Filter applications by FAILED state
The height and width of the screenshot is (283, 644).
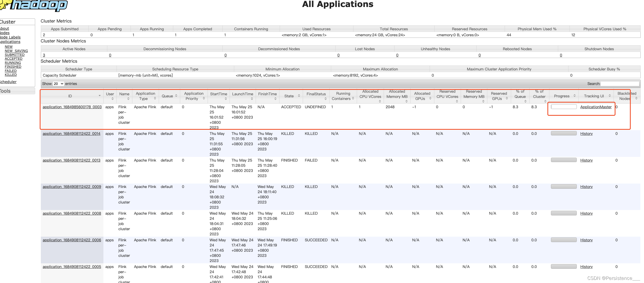pos(11,71)
